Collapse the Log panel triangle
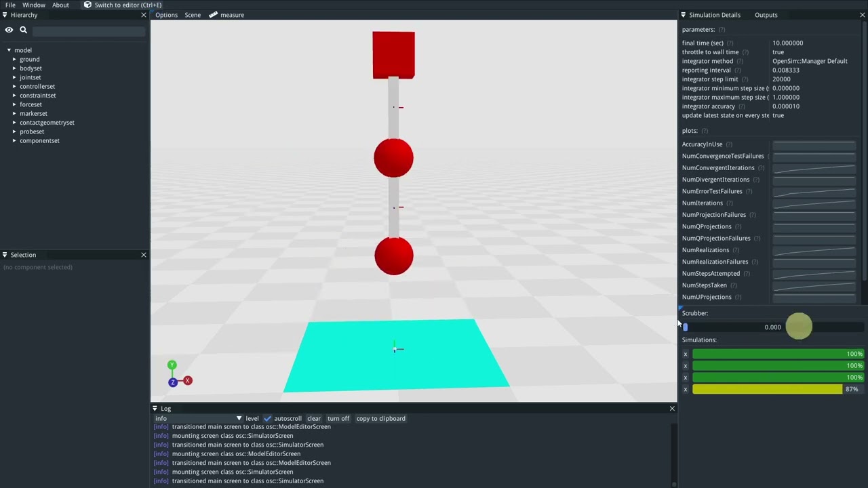 tap(155, 409)
